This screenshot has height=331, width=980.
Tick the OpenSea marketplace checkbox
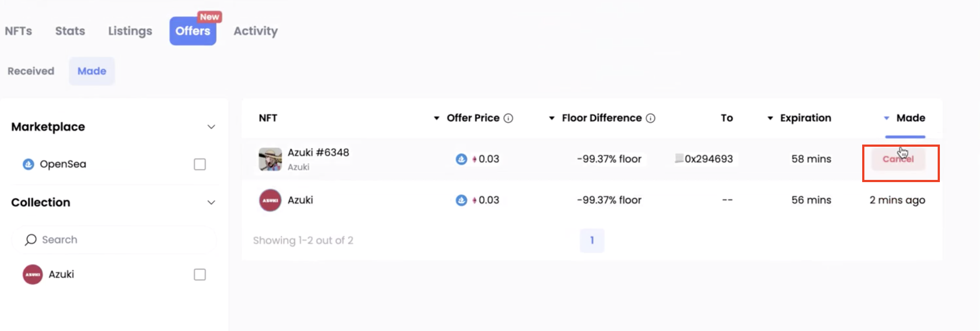pos(200,164)
